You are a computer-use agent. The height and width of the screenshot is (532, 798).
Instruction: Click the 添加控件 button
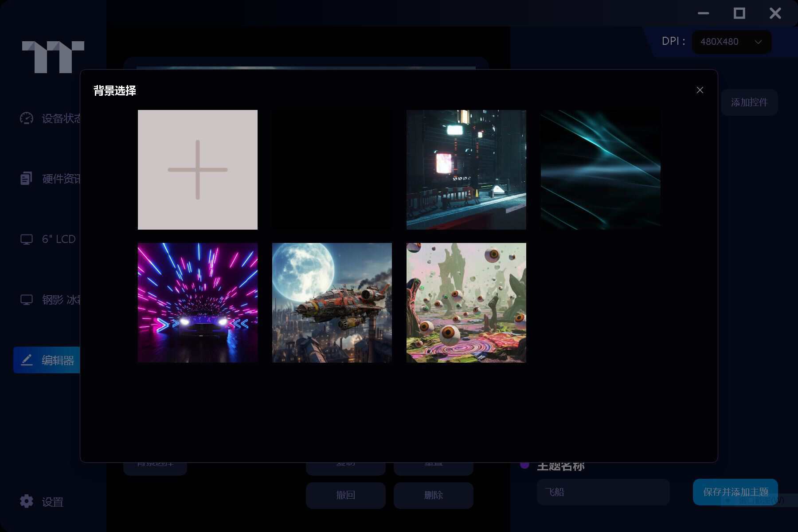(x=749, y=102)
